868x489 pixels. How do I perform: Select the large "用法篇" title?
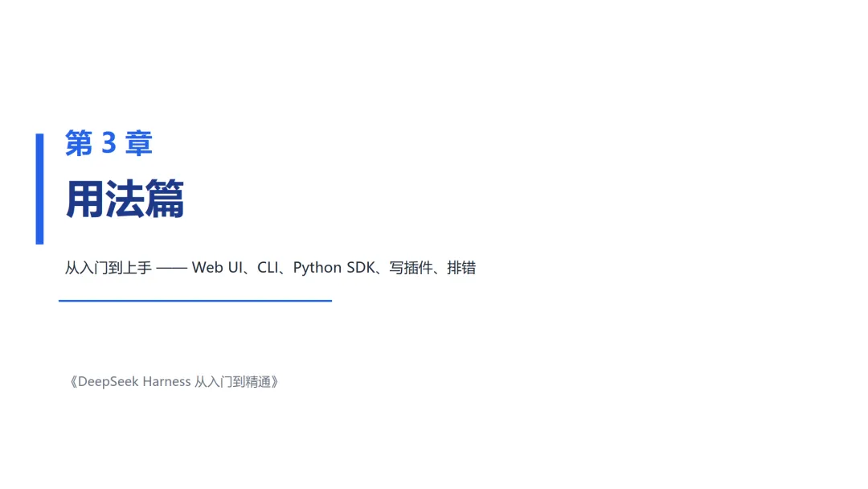[x=125, y=199]
